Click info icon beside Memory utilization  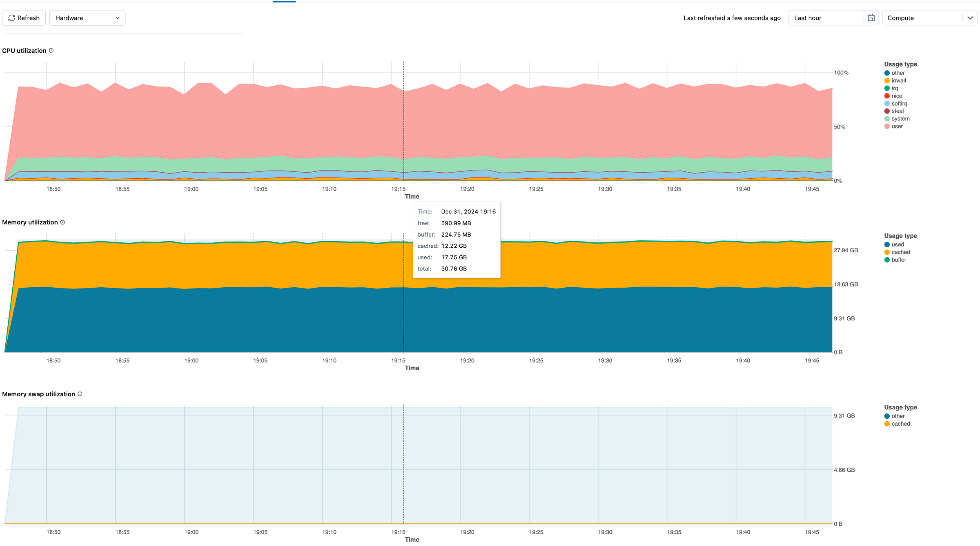(62, 222)
